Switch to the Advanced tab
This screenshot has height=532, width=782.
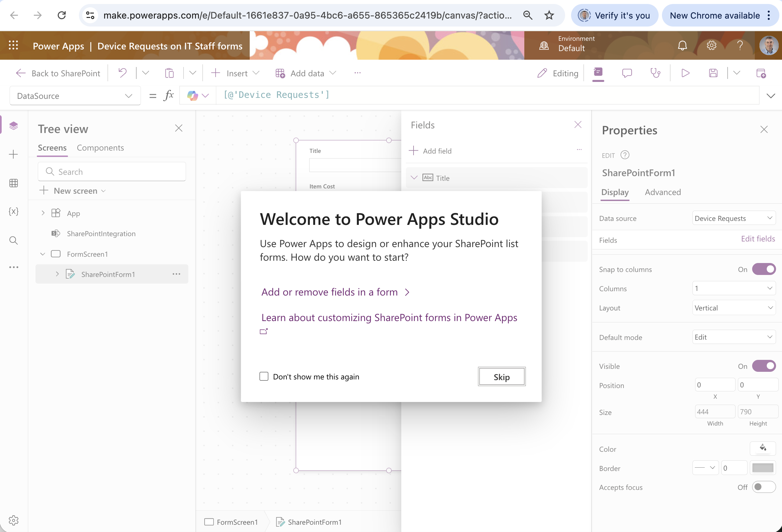click(x=663, y=192)
